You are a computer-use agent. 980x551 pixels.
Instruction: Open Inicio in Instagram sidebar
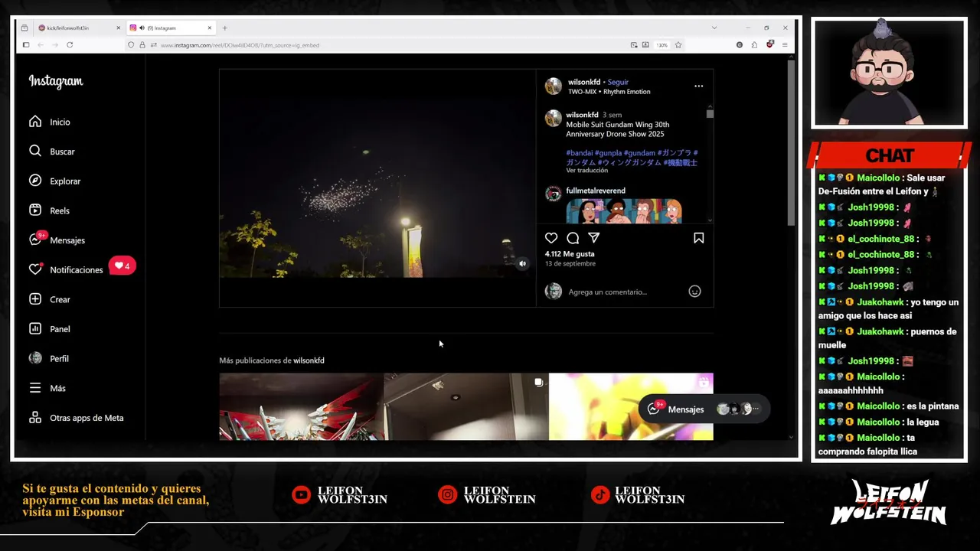pyautogui.click(x=50, y=122)
